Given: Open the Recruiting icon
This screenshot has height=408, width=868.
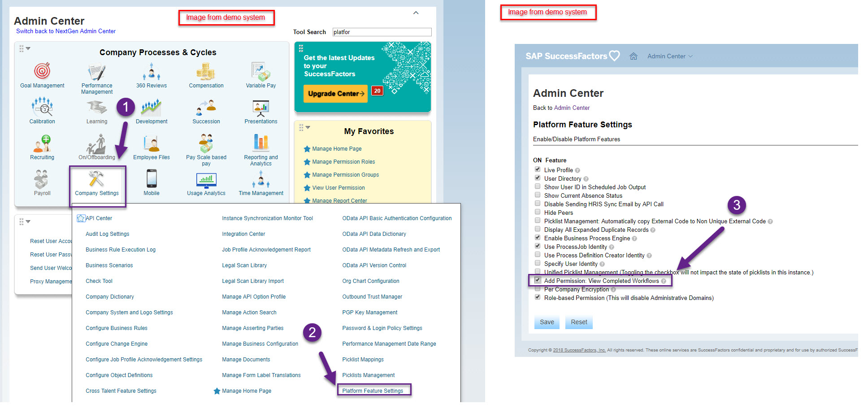Looking at the screenshot, I should pyautogui.click(x=42, y=143).
